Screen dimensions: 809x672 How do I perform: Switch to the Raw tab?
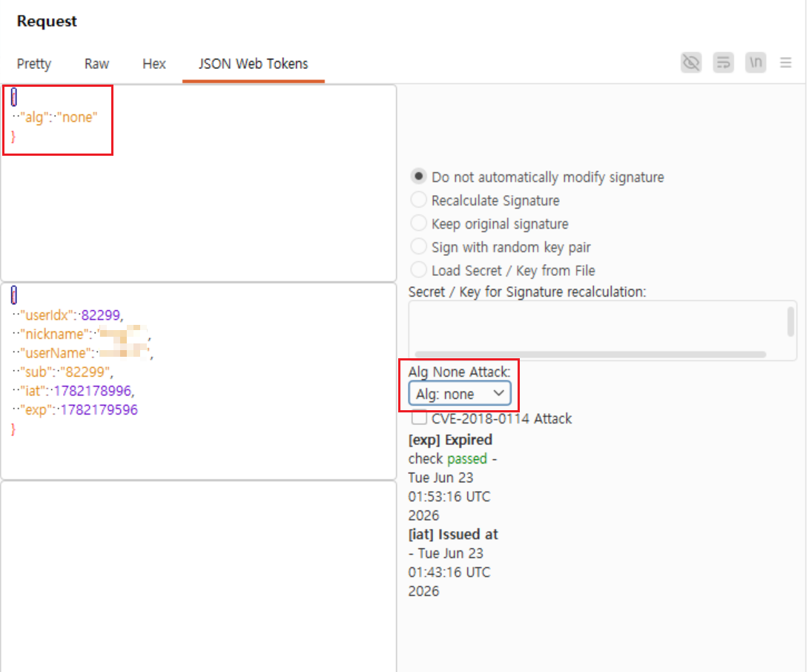97,64
